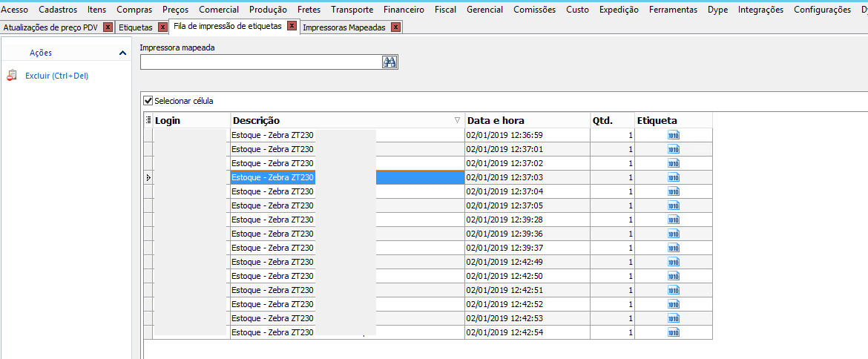Switch to the Etiquetas tab
Viewport: 868px width, 359px height.
pos(136,27)
